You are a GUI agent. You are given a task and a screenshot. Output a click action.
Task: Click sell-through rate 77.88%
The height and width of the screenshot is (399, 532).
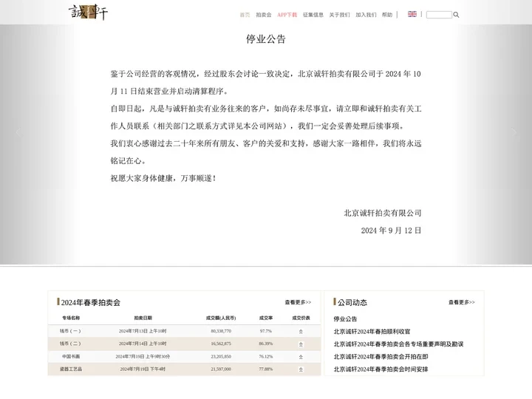coord(266,369)
